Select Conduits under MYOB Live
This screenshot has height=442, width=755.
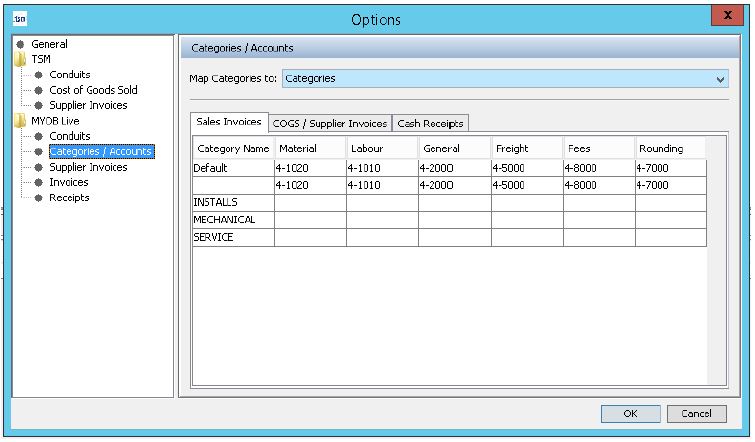[69, 136]
